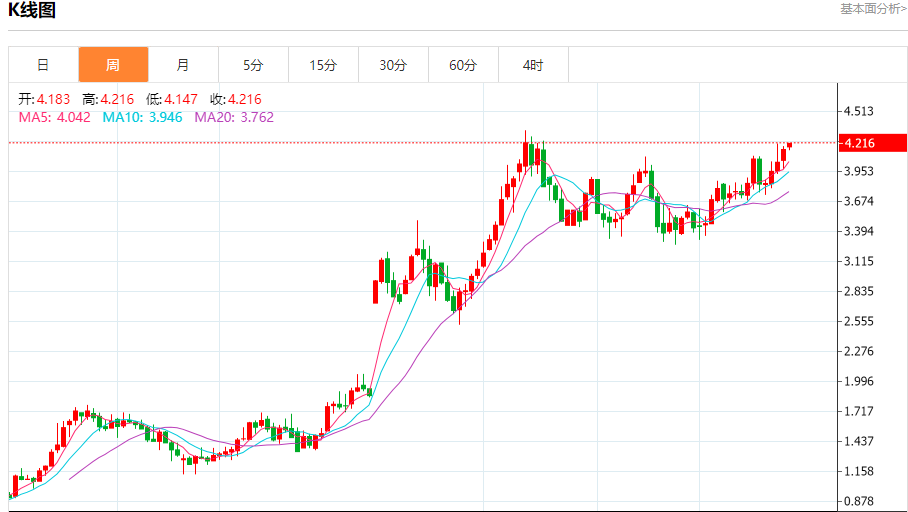Choose the 15分 interval tab

pyautogui.click(x=323, y=65)
